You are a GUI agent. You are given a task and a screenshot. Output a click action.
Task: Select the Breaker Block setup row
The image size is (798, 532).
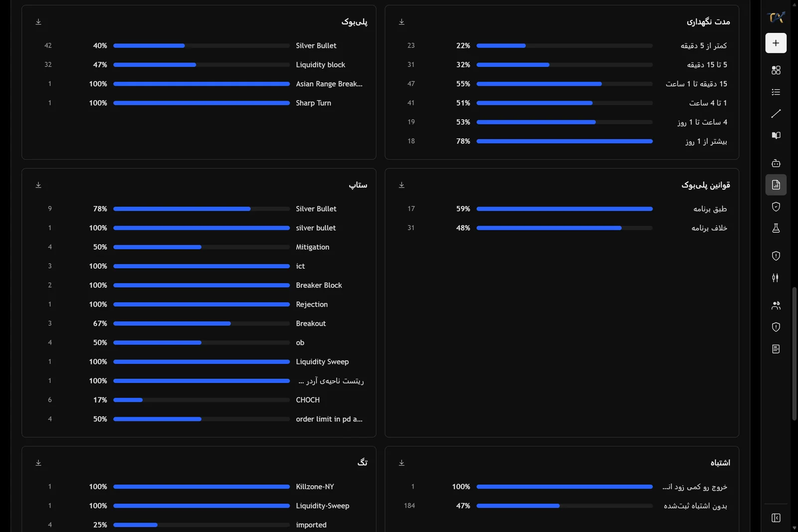[199, 285]
